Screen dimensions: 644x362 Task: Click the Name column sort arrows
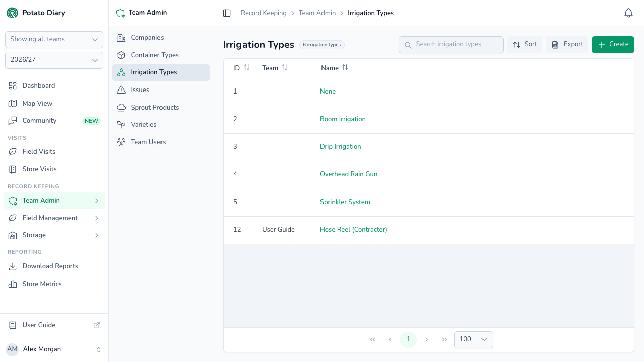[345, 67]
